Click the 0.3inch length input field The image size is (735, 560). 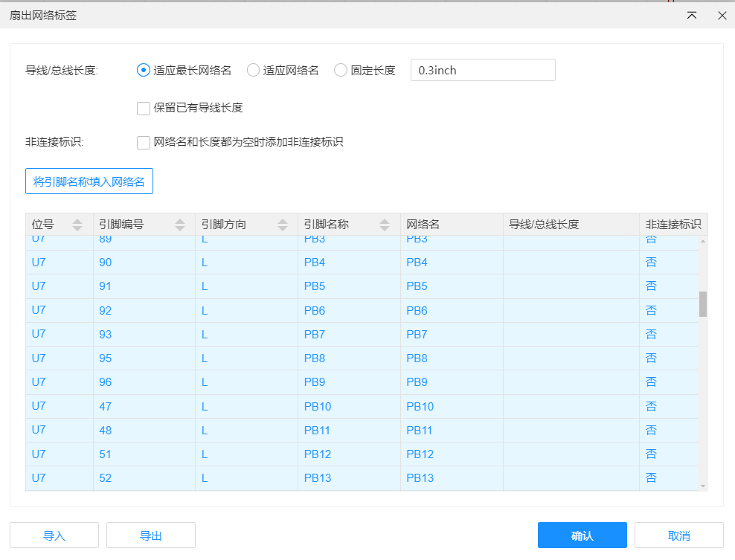[483, 70]
